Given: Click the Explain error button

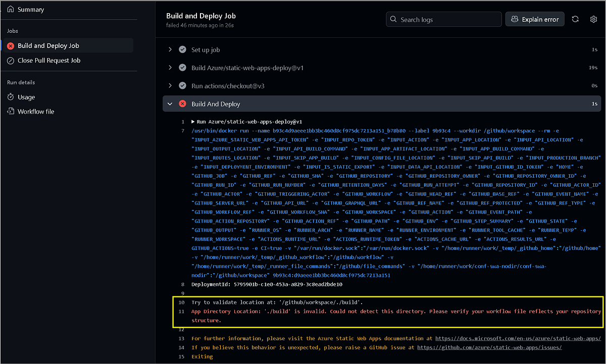Looking at the screenshot, I should coord(535,19).
